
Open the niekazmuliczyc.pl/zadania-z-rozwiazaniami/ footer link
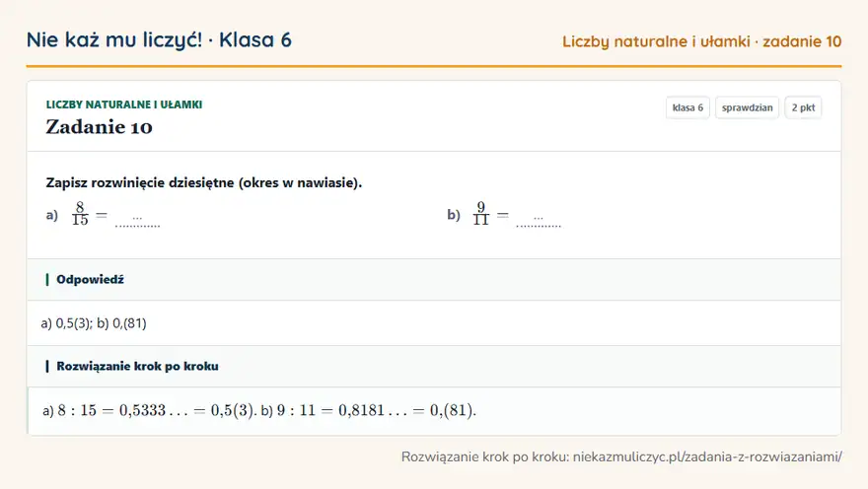[707, 456]
